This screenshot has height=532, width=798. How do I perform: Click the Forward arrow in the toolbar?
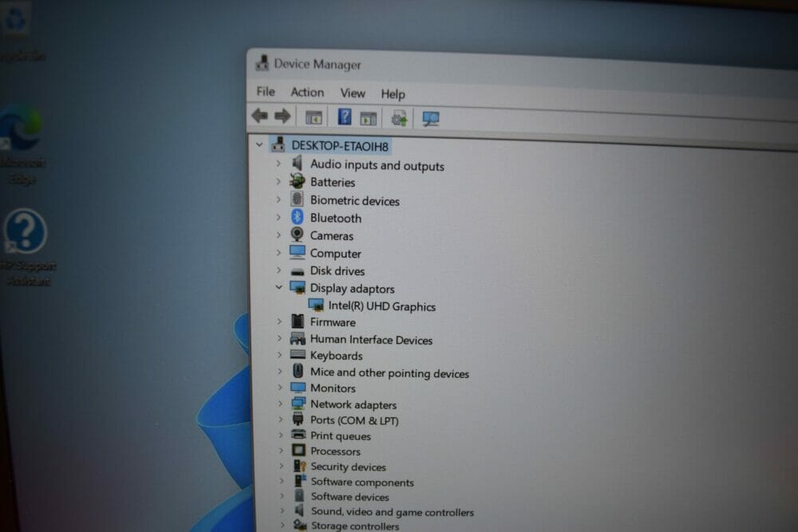pyautogui.click(x=282, y=116)
